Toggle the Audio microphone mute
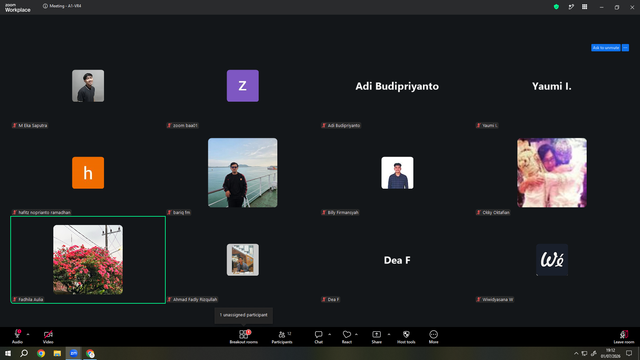640x360 pixels. point(17,337)
